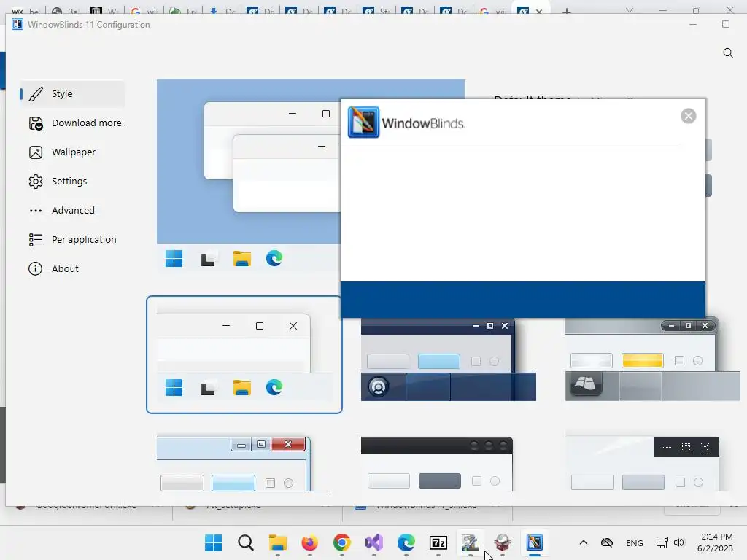Open the Settings section in sidebar
747x560 pixels.
pos(73,181)
